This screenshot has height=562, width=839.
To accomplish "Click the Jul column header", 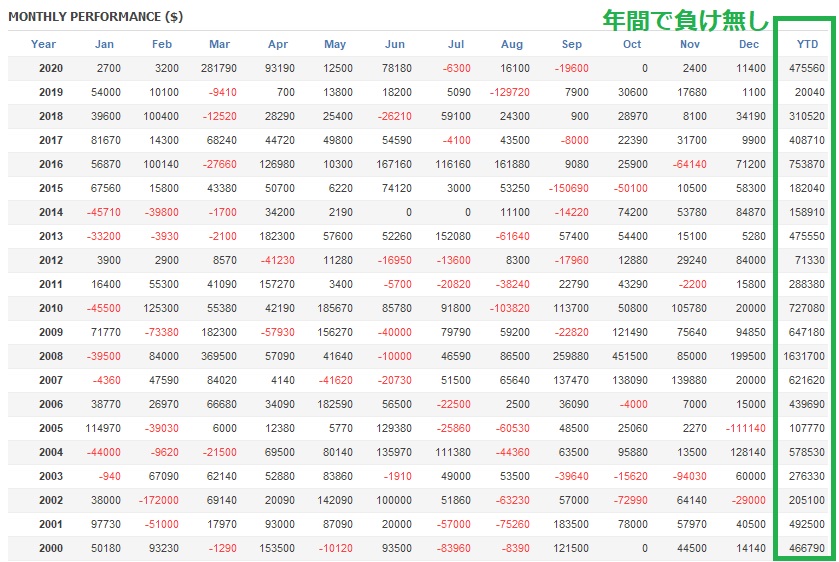I will (456, 44).
